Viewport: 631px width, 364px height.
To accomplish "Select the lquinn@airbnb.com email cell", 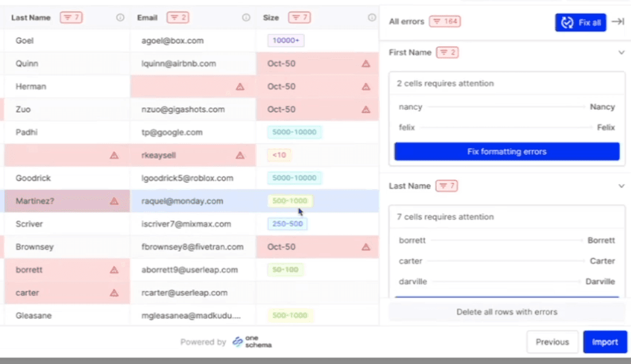I will coord(193,64).
